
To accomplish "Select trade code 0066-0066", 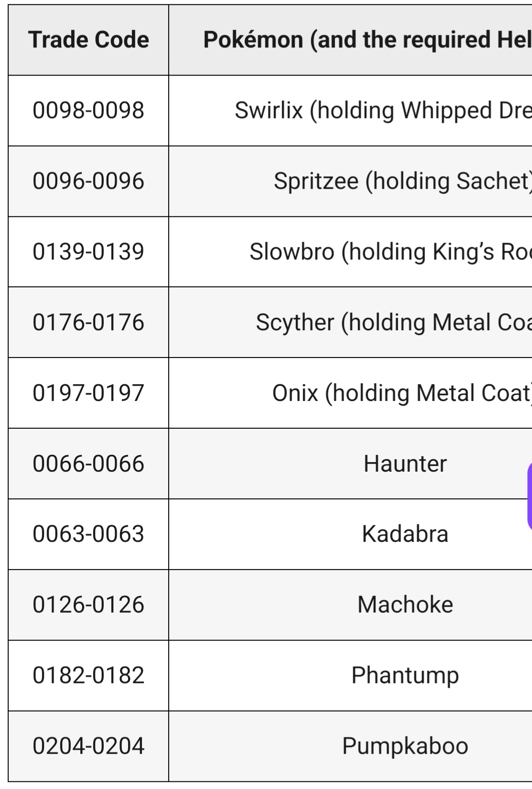I will coord(88,464).
